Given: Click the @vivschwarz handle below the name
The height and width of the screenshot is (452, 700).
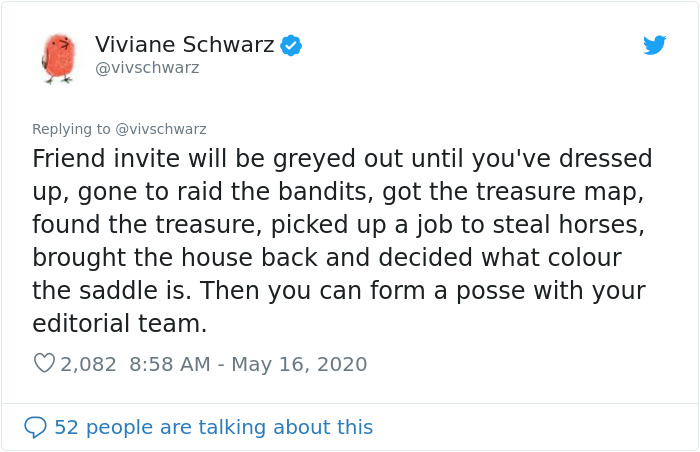Looking at the screenshot, I should [147, 68].
